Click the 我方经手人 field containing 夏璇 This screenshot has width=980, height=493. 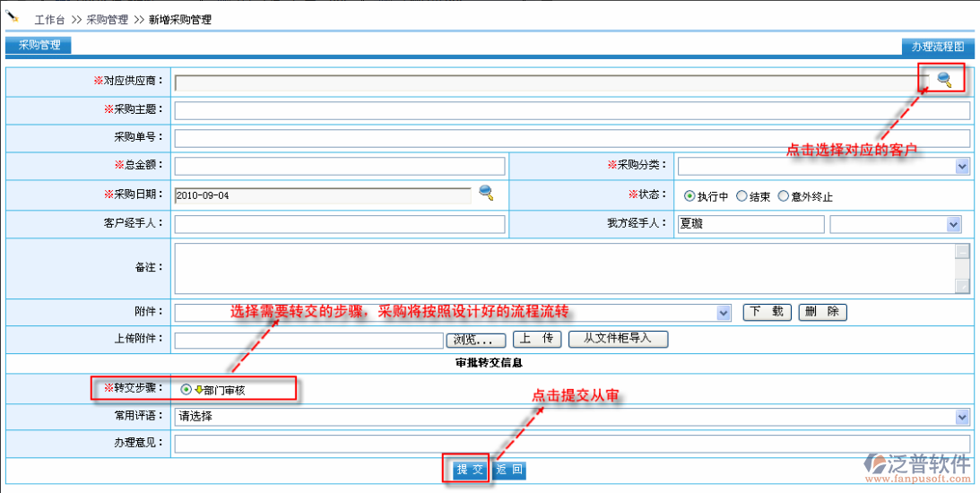(x=750, y=224)
